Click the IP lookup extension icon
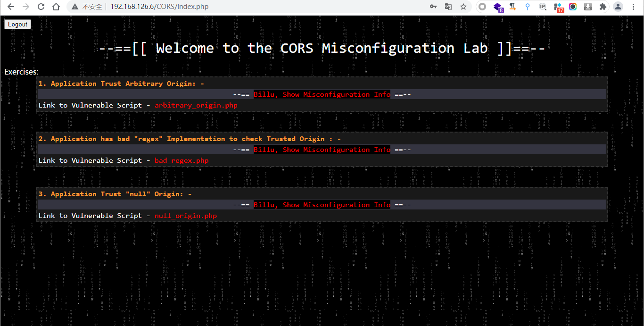 [542, 7]
